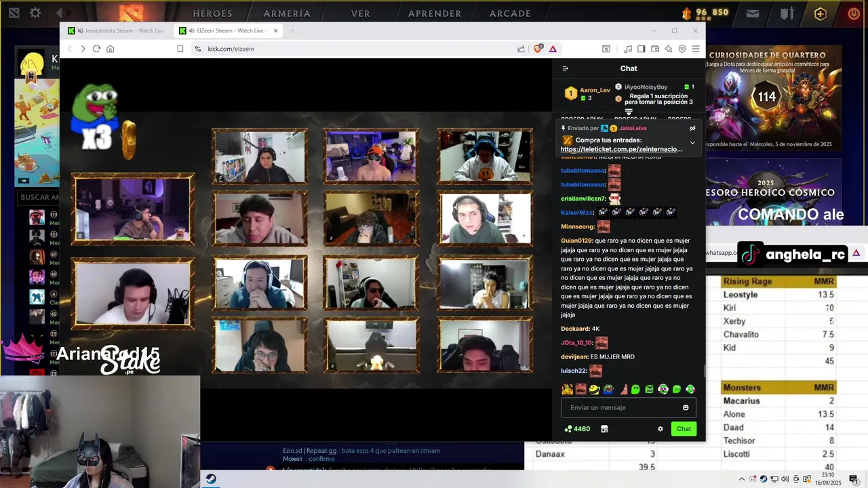Open the ARCADE menu in Dota
The height and width of the screenshot is (488, 868).
510,14
